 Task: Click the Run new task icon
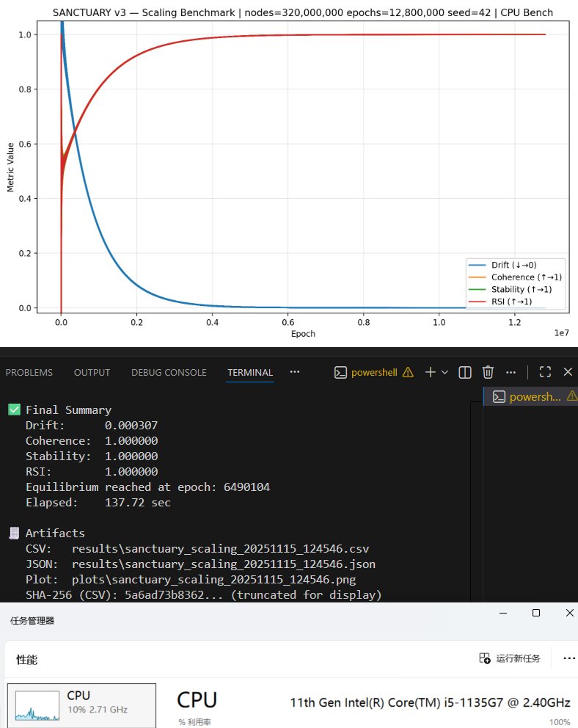tap(485, 658)
